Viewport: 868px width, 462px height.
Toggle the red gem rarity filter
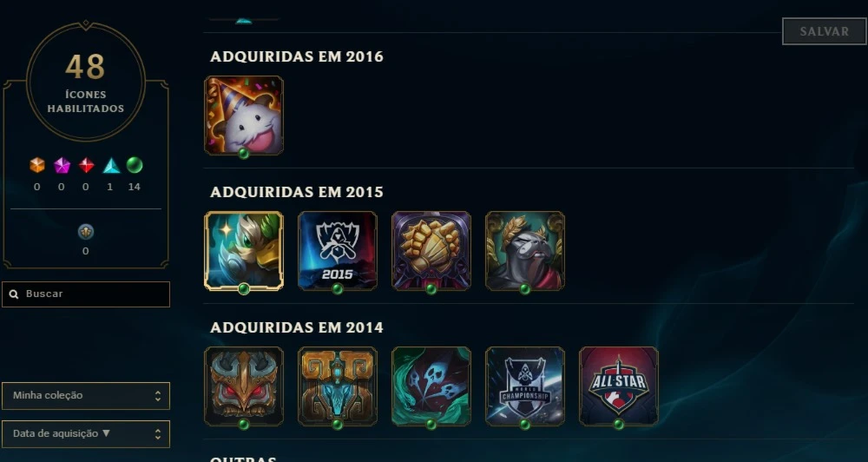click(86, 165)
